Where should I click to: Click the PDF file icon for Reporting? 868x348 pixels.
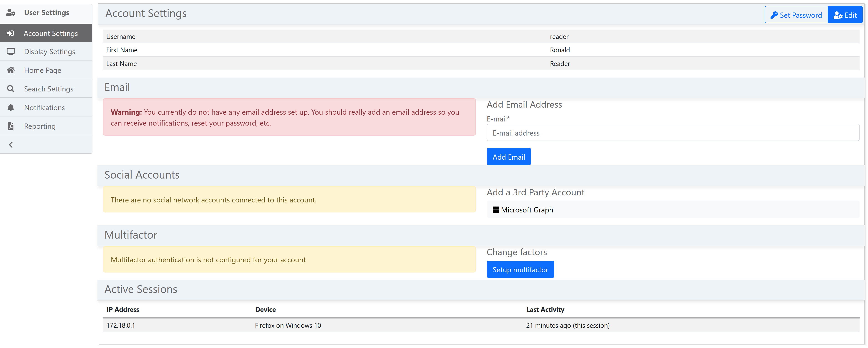click(x=10, y=126)
